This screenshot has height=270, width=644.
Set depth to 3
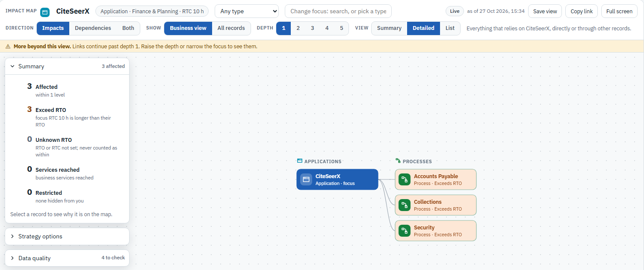tap(313, 28)
